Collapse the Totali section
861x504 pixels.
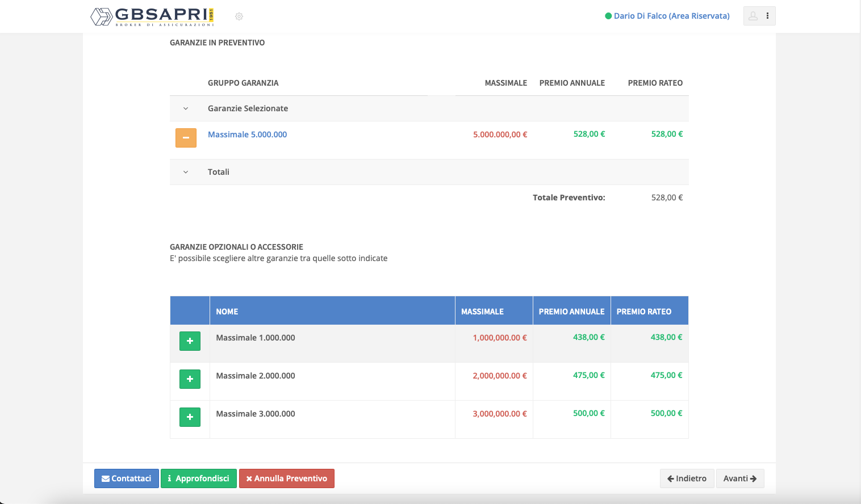[185, 172]
